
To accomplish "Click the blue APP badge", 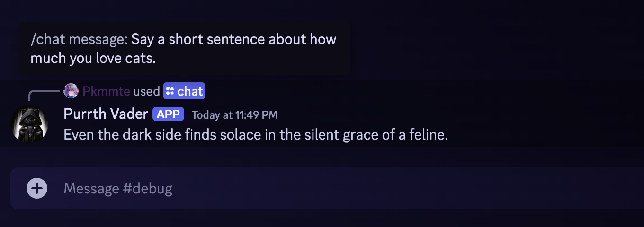I will pos(168,114).
